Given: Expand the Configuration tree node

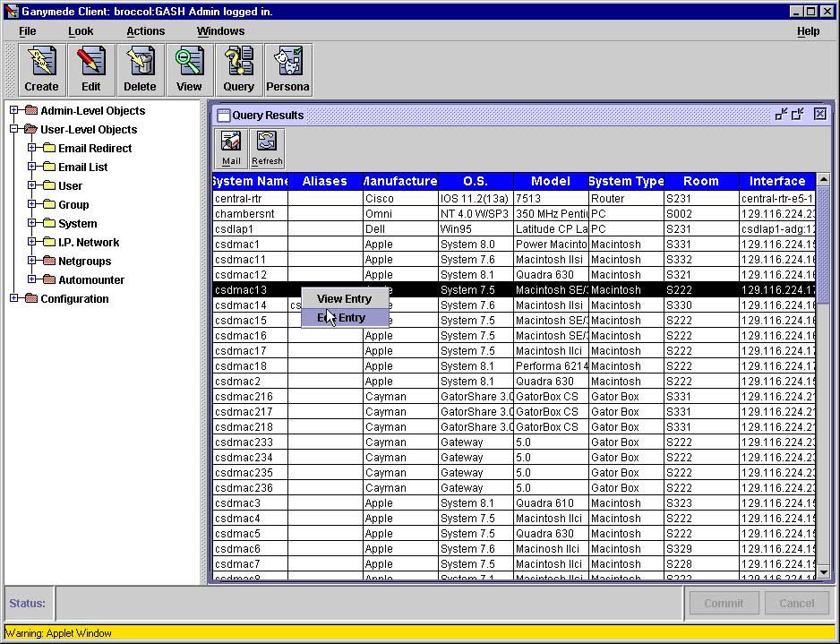Looking at the screenshot, I should click(14, 299).
